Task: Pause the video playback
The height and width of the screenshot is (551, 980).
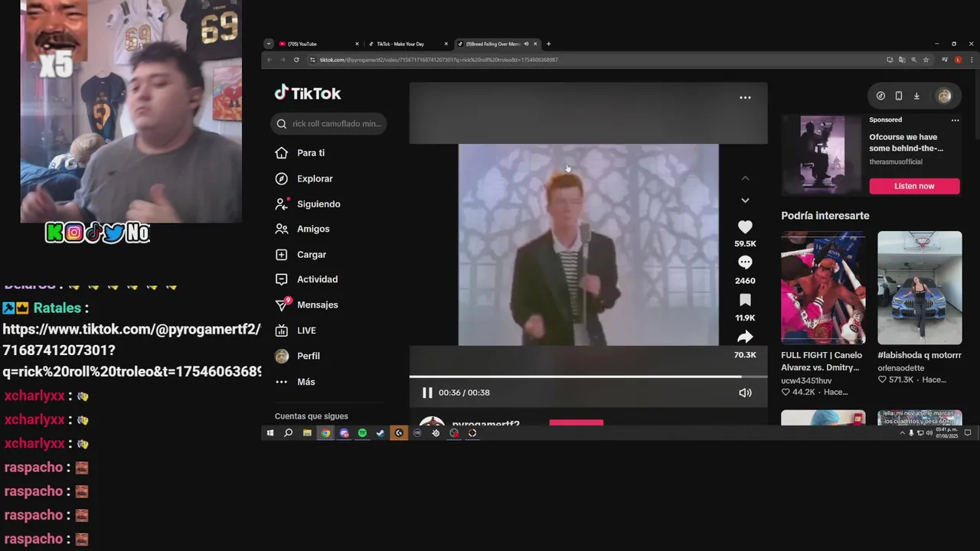Action: click(427, 393)
